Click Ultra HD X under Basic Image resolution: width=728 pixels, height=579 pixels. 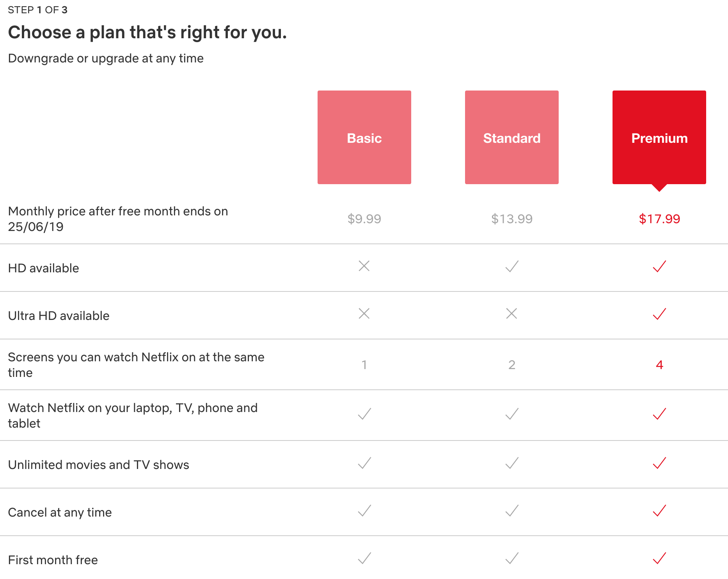point(364,314)
